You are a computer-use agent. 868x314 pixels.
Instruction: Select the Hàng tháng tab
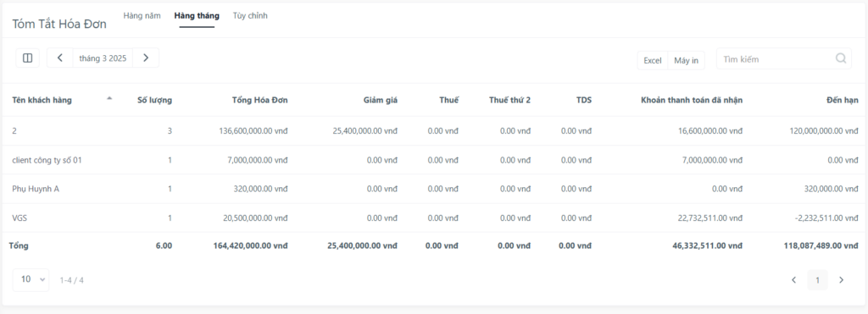[x=197, y=16]
